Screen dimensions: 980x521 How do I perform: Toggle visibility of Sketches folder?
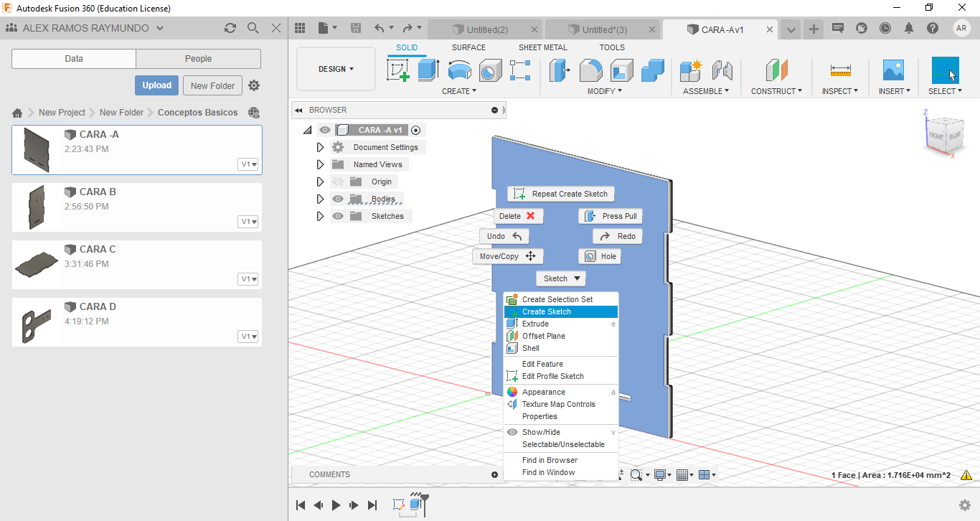pyautogui.click(x=338, y=216)
